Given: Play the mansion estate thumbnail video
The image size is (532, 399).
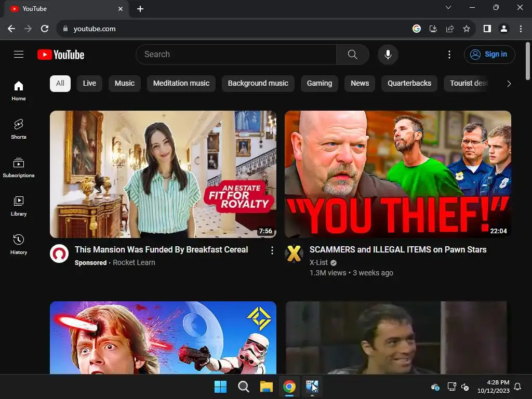Looking at the screenshot, I should click(x=163, y=174).
